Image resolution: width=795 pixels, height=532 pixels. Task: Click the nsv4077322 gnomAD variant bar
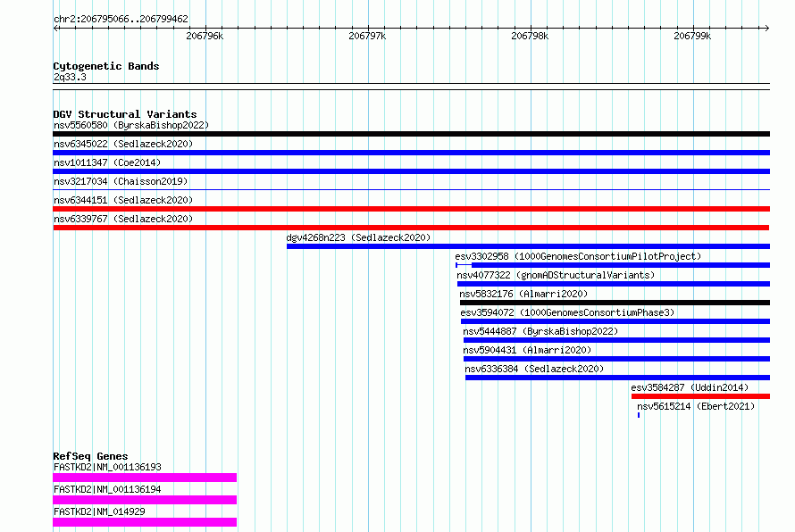[614, 284]
